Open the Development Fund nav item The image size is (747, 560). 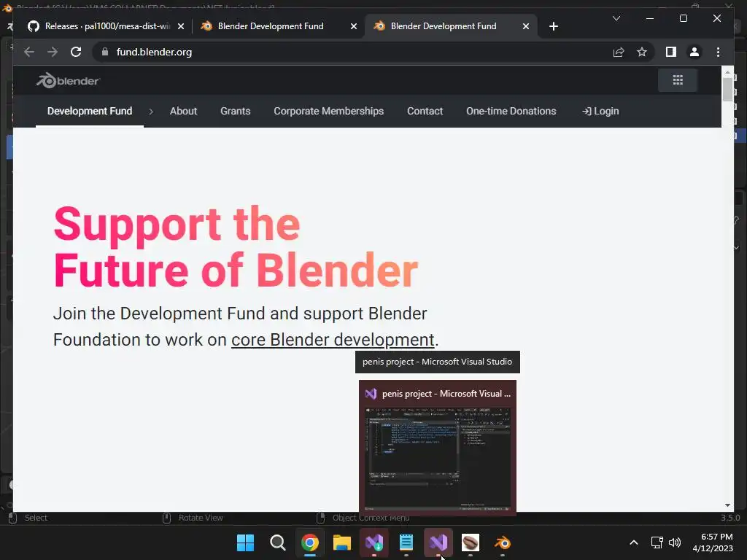click(90, 111)
